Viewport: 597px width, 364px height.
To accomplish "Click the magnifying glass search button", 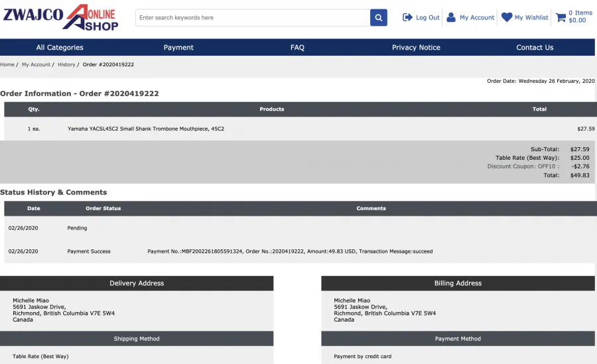I will pos(379,17).
